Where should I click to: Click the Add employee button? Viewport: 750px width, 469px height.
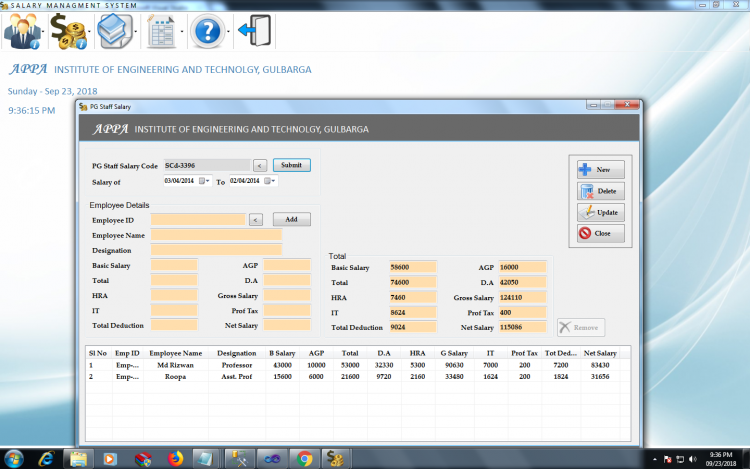(x=291, y=219)
